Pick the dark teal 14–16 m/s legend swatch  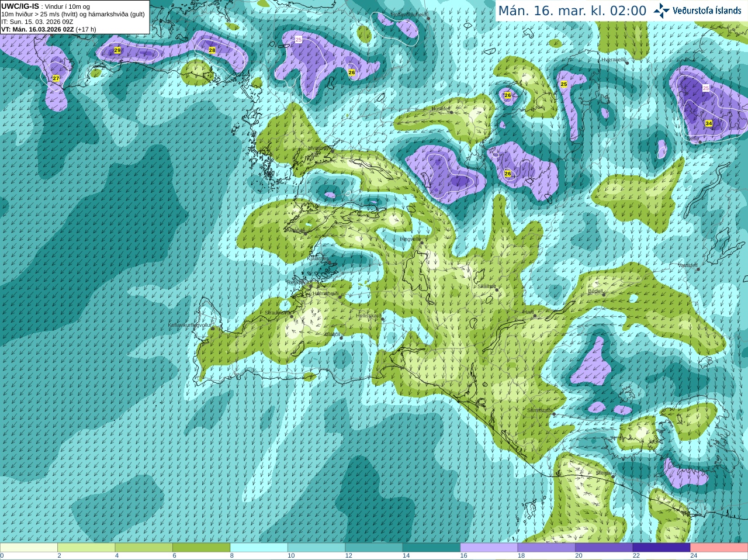pos(431,548)
